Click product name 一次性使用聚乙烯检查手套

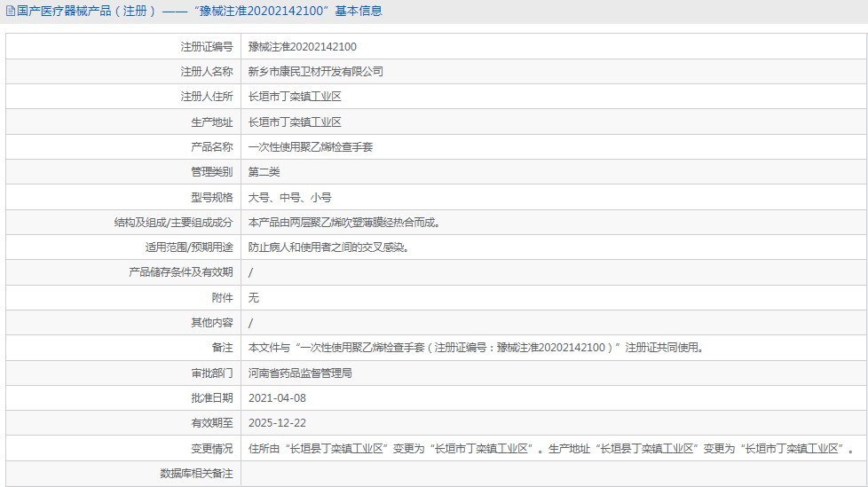point(311,146)
